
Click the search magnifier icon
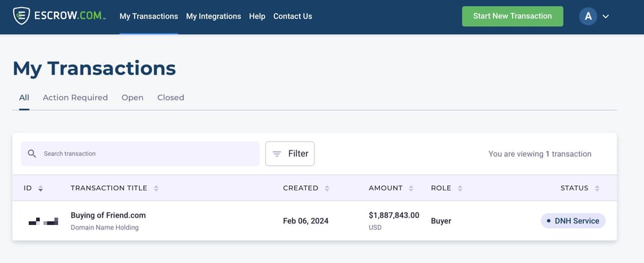pyautogui.click(x=32, y=154)
